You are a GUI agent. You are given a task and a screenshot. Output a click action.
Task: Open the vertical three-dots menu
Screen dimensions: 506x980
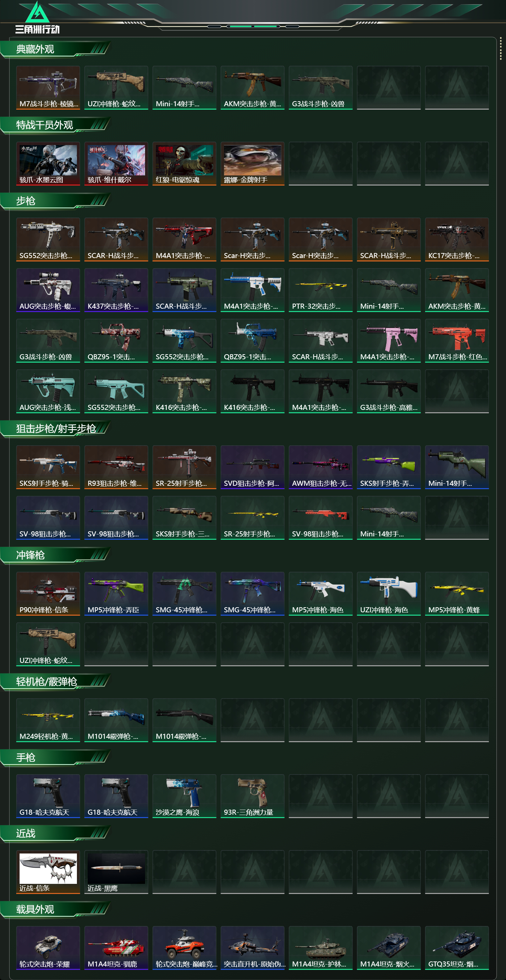pyautogui.click(x=501, y=49)
